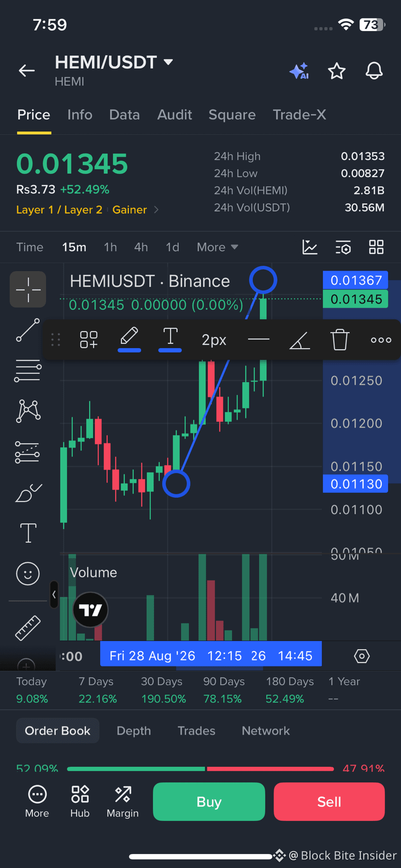Viewport: 401px width, 868px height.
Task: Open the price alert bell
Action: click(374, 71)
